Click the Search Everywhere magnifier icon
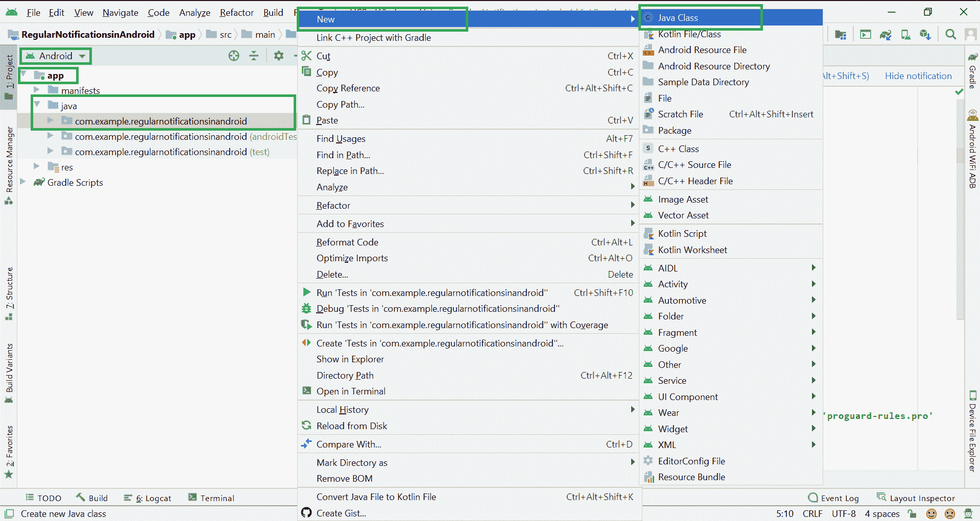 950,34
